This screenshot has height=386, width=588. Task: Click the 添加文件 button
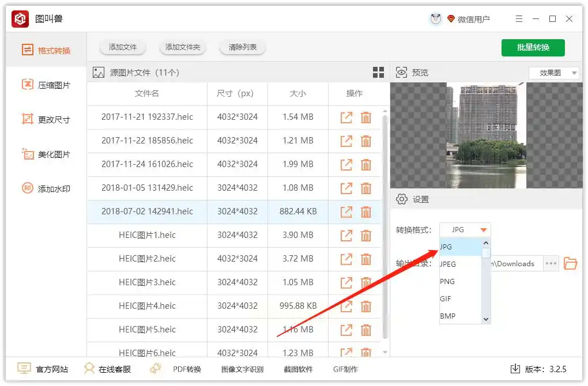tap(123, 47)
